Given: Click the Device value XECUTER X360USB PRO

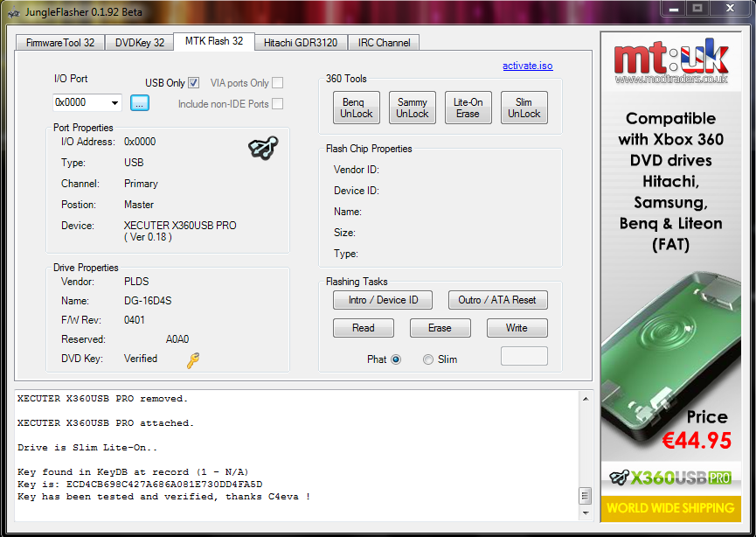Looking at the screenshot, I should pyautogui.click(x=180, y=231).
